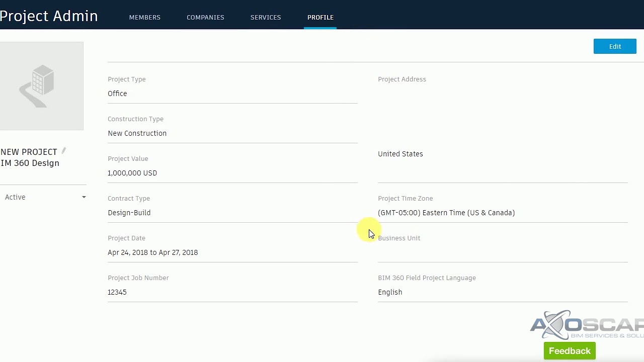The height and width of the screenshot is (362, 644).
Task: Click the Project Type label
Action: pyautogui.click(x=126, y=79)
